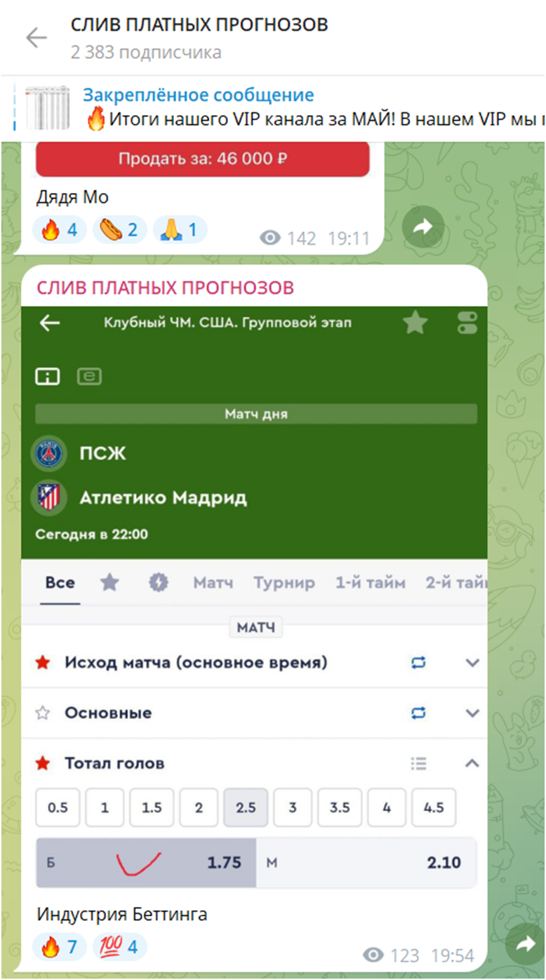546x980 pixels.
Task: Open the forwarded channel name 'СЛИВ ПЛАТНЫХ ПРОГНОЗОВ'
Action: click(165, 288)
